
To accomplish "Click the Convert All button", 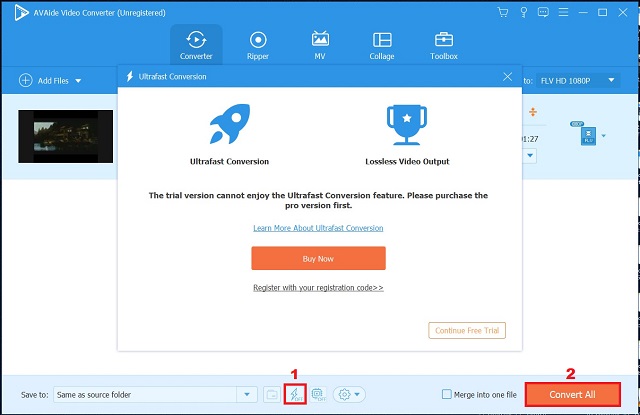I will coord(572,394).
